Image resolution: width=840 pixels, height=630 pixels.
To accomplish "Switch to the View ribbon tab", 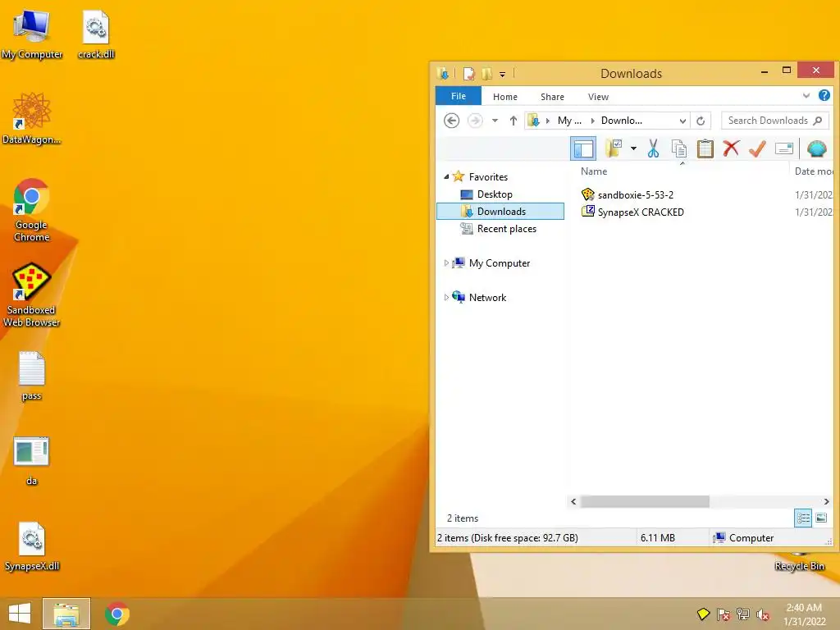I will click(598, 97).
